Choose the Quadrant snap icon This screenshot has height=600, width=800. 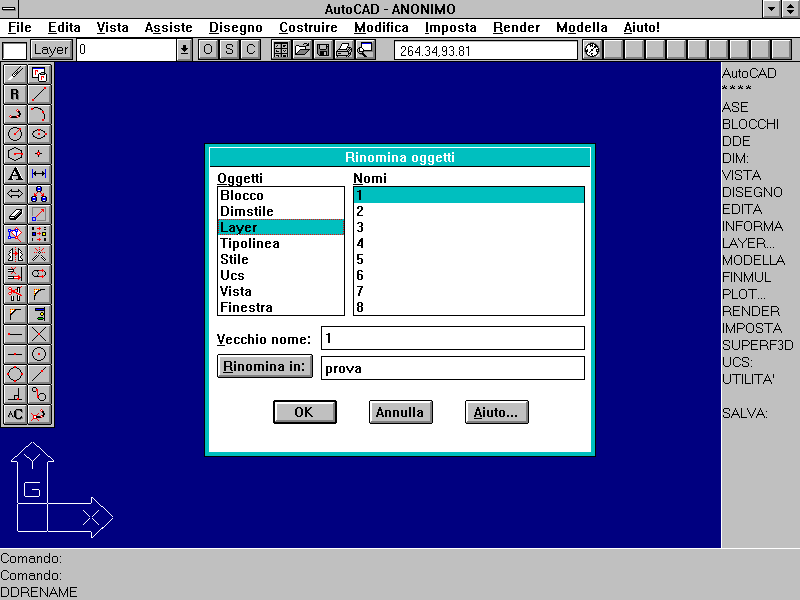15,374
